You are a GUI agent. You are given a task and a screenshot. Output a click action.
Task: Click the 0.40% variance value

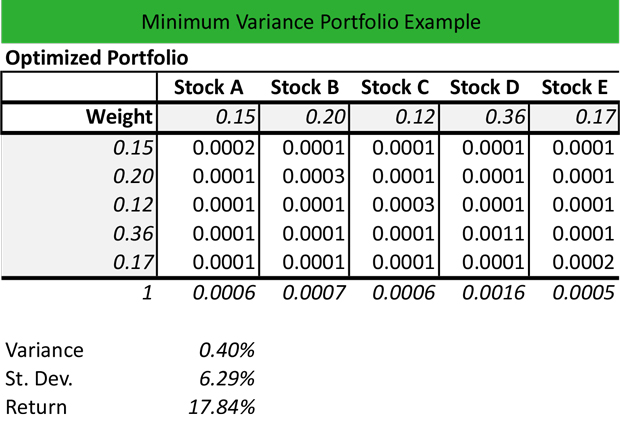coord(226,350)
